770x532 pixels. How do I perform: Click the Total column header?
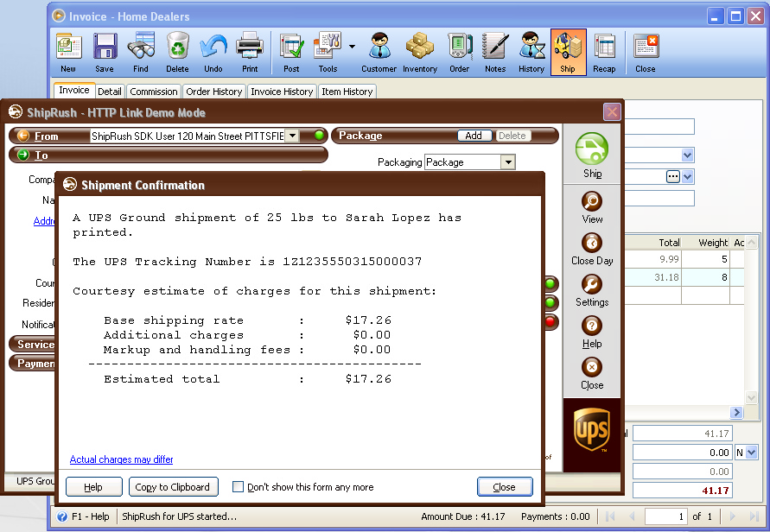653,243
